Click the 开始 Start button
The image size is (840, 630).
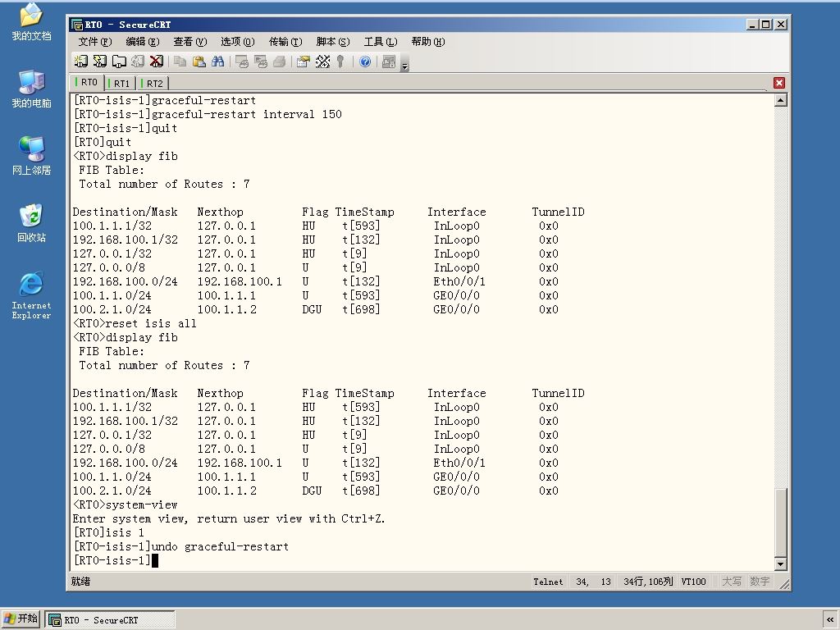[x=21, y=619]
